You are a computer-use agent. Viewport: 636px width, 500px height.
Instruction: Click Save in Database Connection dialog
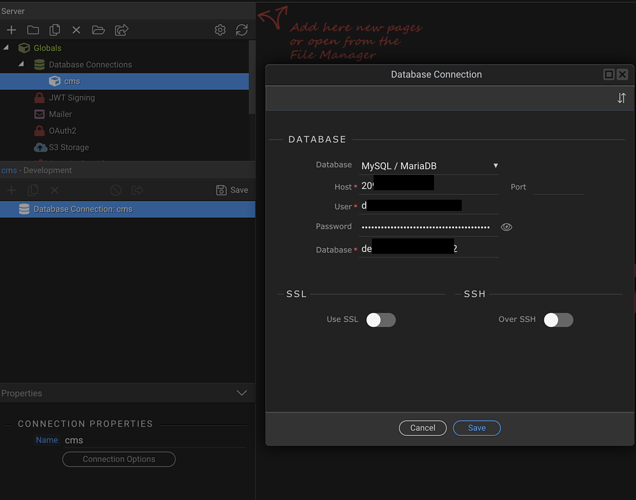click(477, 428)
